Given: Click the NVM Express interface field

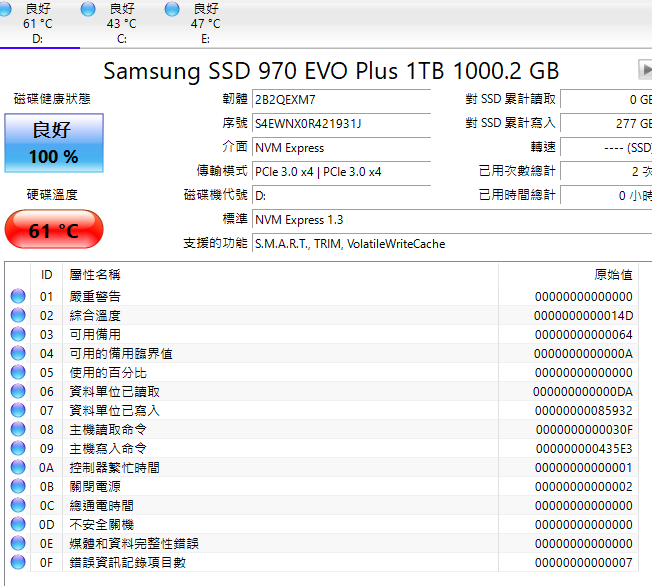Looking at the screenshot, I should pyautogui.click(x=341, y=148).
